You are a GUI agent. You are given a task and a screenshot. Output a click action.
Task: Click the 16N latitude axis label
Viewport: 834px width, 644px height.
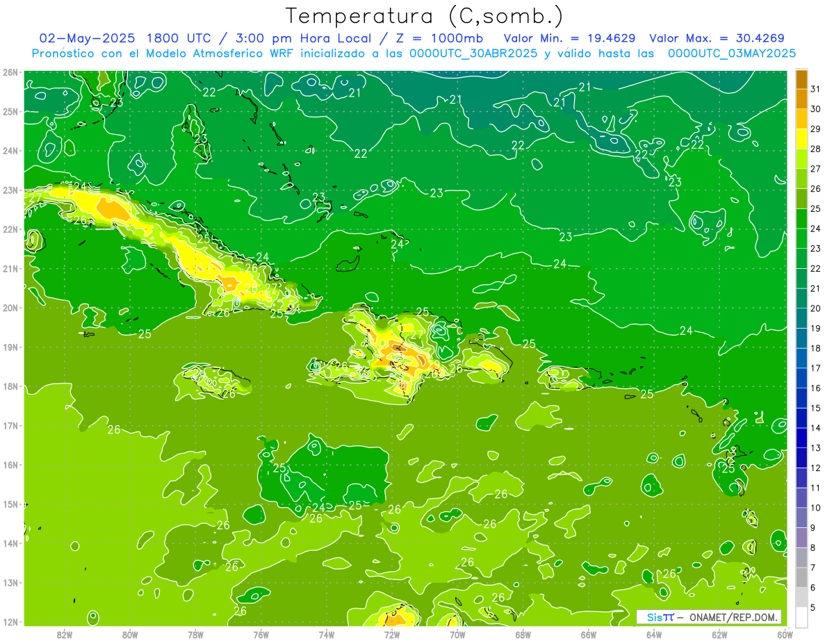(x=10, y=465)
